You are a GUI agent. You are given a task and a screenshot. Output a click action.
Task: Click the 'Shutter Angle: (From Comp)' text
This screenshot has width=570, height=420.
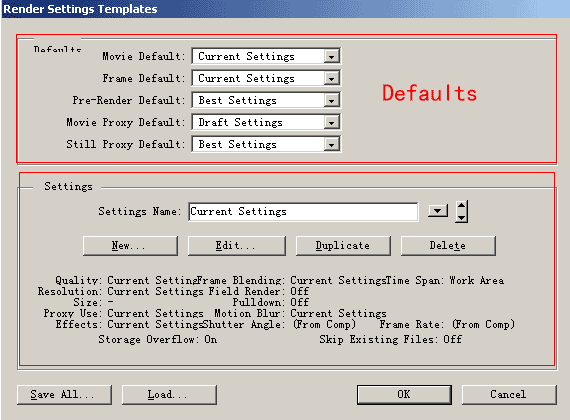pyautogui.click(x=279, y=324)
